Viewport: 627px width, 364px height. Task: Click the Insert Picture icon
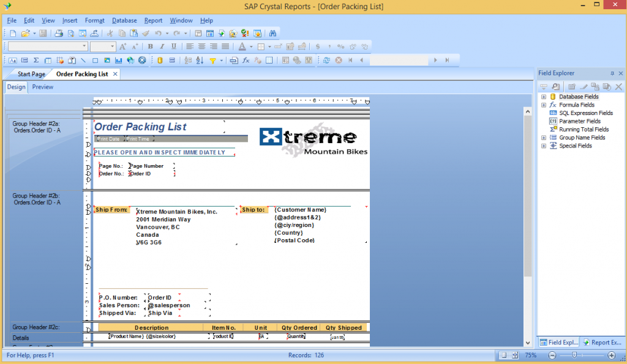[x=107, y=61]
